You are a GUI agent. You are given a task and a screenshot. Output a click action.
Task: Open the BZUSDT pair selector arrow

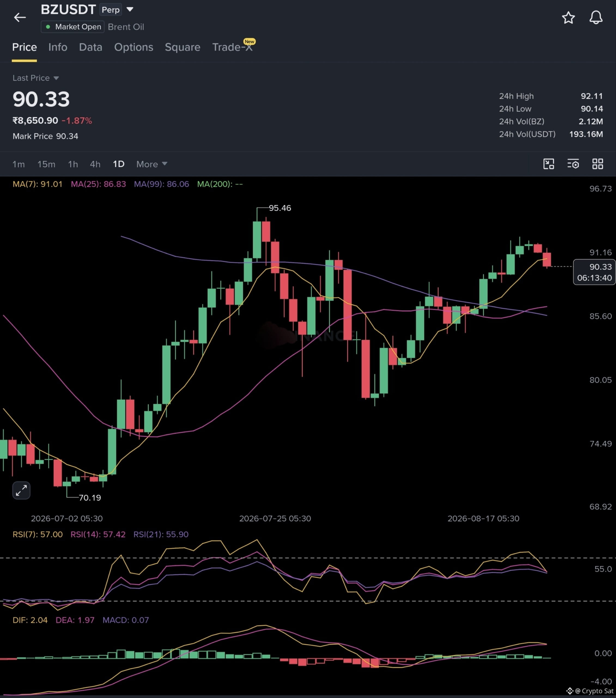(130, 9)
